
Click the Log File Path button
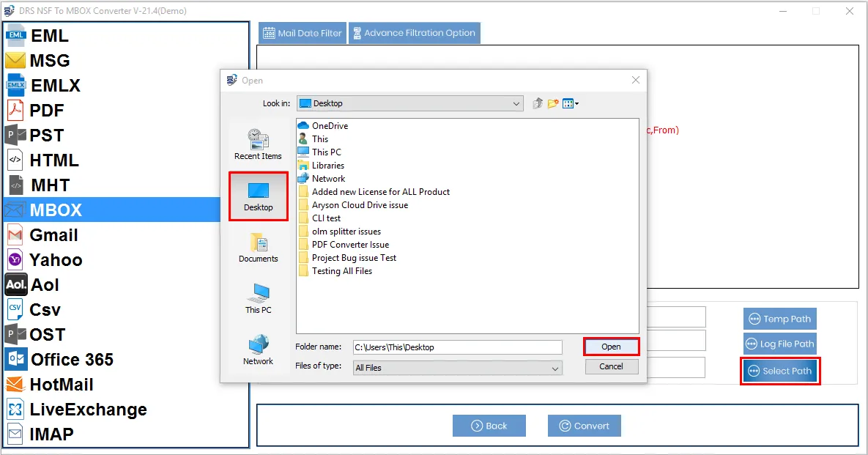tap(780, 344)
